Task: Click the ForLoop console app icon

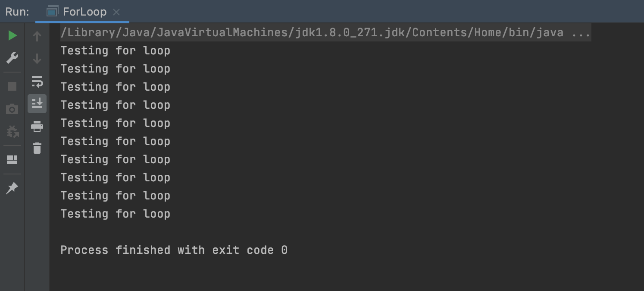Action: 52,12
